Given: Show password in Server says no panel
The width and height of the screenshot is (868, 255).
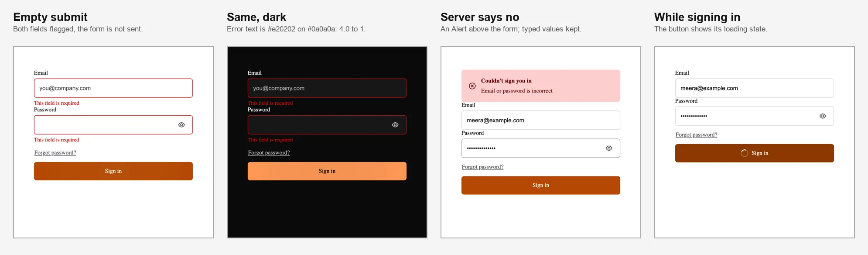Looking at the screenshot, I should pyautogui.click(x=609, y=148).
